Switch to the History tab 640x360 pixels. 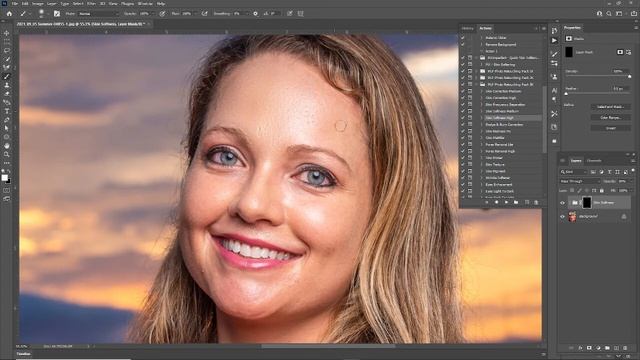(x=468, y=28)
